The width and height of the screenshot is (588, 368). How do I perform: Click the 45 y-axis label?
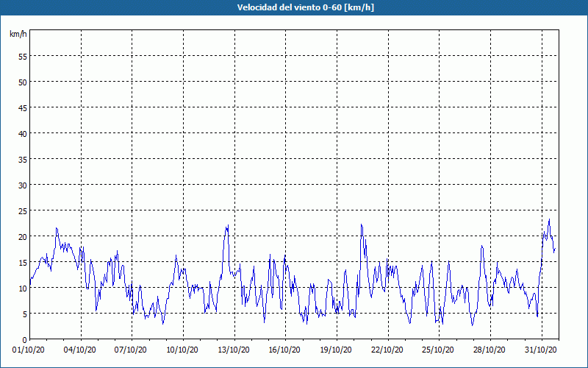click(x=23, y=107)
